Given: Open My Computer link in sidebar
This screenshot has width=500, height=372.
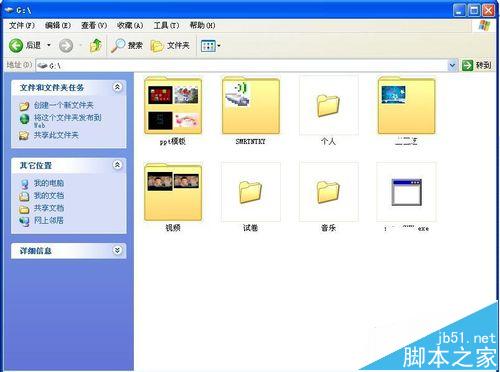Looking at the screenshot, I should pos(49,183).
